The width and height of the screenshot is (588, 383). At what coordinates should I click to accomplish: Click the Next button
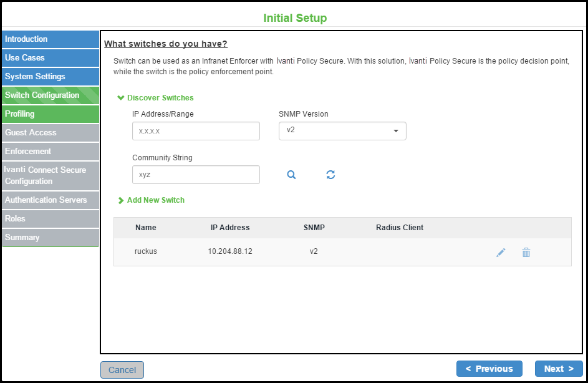coord(559,369)
